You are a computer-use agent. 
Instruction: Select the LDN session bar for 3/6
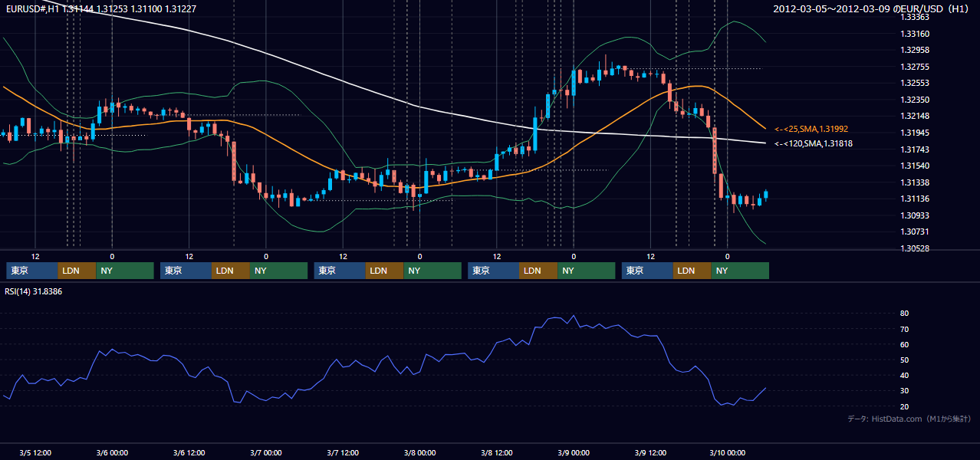point(232,271)
